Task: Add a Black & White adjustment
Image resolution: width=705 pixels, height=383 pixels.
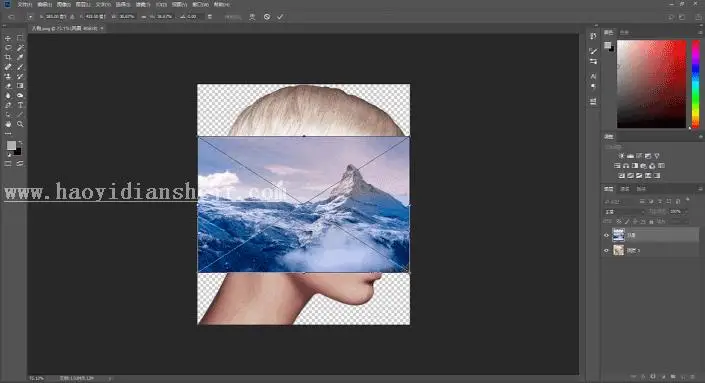Action: (635, 166)
